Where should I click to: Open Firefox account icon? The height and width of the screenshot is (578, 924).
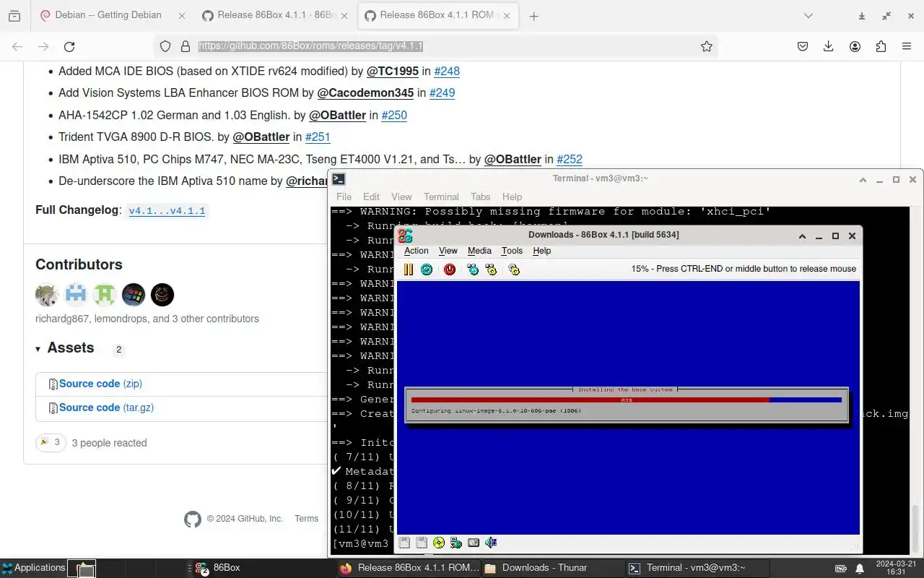[x=855, y=46]
